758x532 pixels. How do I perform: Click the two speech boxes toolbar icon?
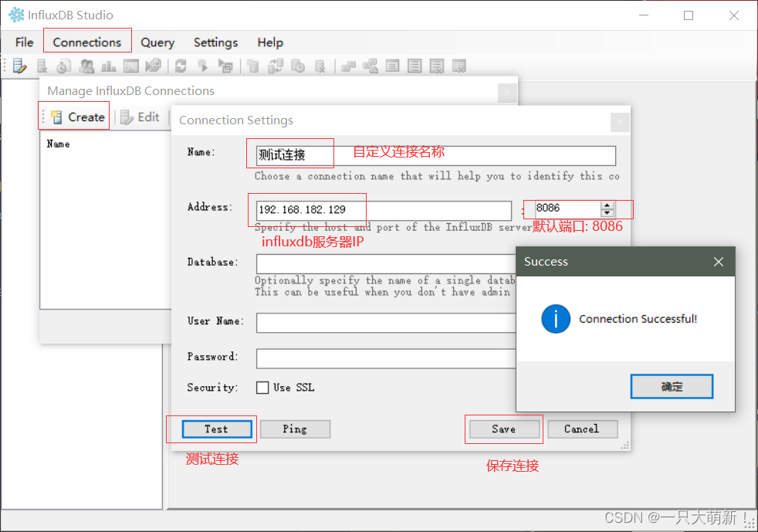tap(348, 66)
